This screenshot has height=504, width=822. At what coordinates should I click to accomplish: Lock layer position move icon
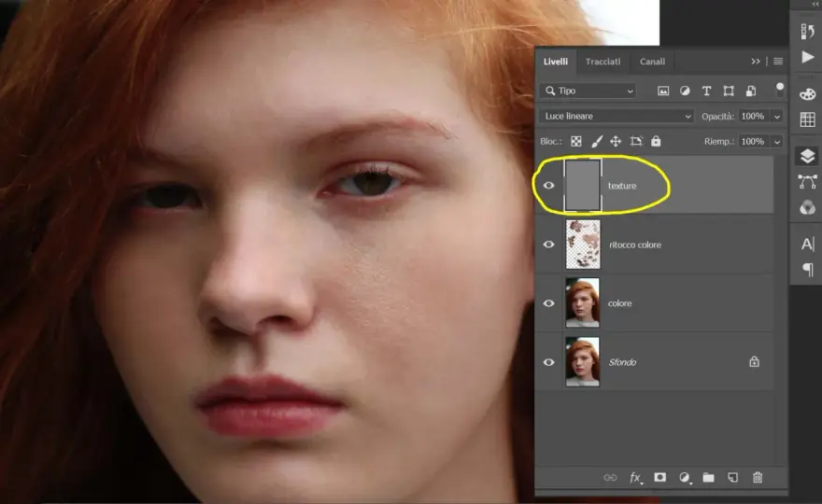click(x=616, y=142)
